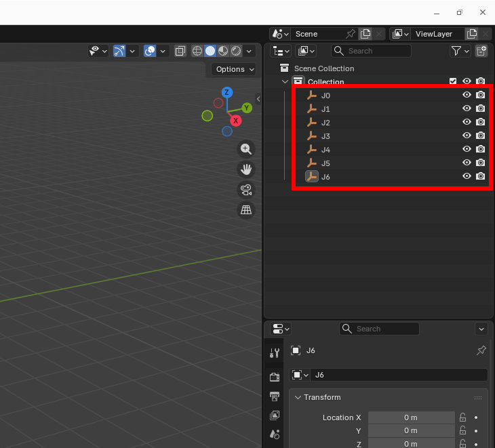Disable J0 in renders via camera icon
The width and height of the screenshot is (495, 448).
[481, 96]
